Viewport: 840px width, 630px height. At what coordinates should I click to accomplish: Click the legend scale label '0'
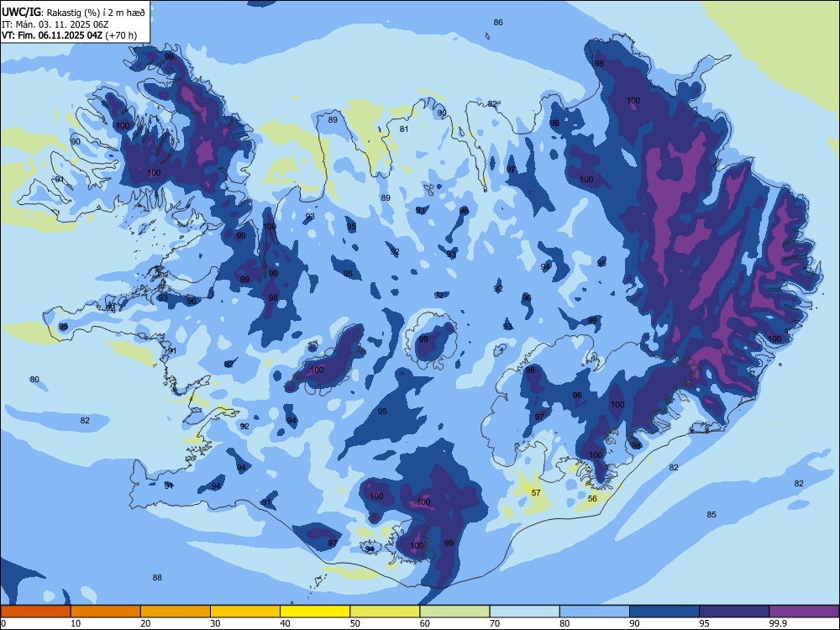pyautogui.click(x=3, y=623)
